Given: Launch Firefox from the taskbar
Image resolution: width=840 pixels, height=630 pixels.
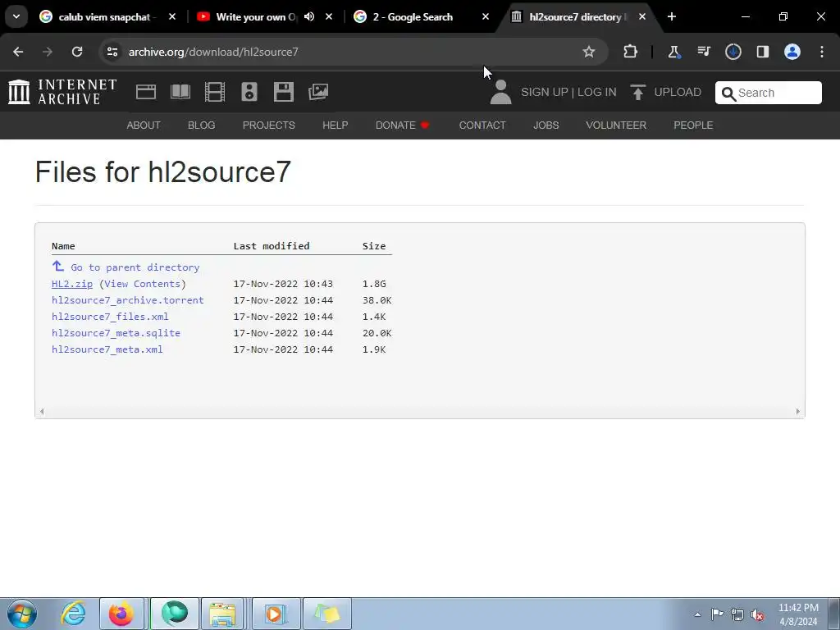Looking at the screenshot, I should [x=121, y=614].
